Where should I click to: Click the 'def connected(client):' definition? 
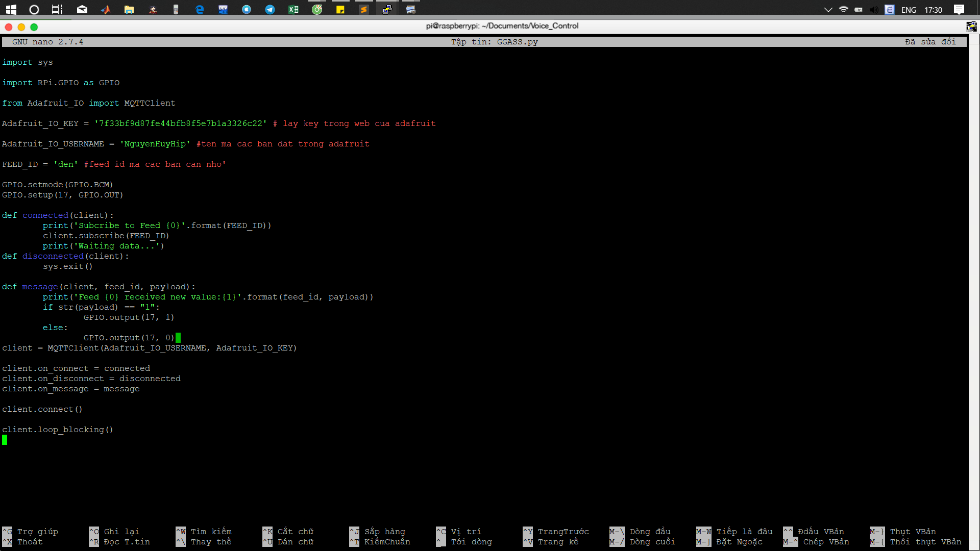[58, 215]
